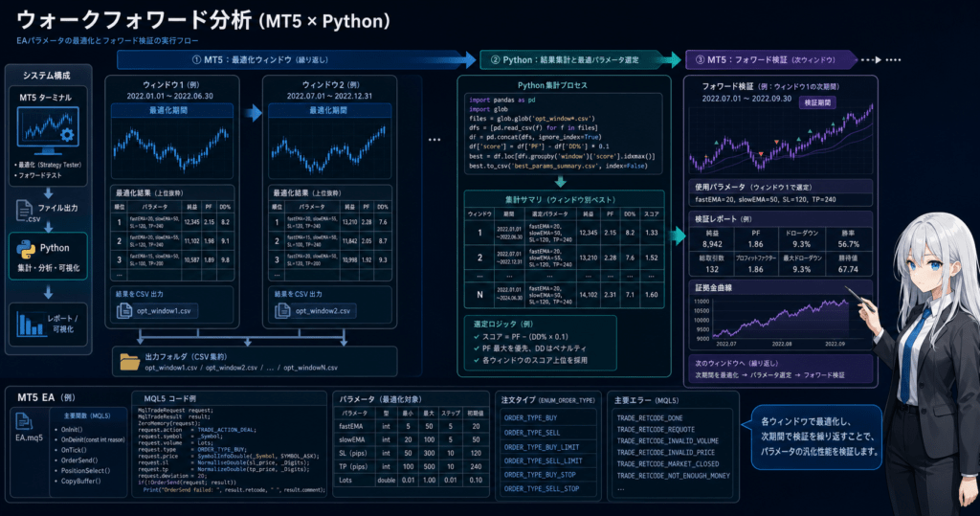Image resolution: width=980 pixels, height=516 pixels.
Task: Open the .CSV file icon beside ファイル出力
Action: (x=24, y=211)
